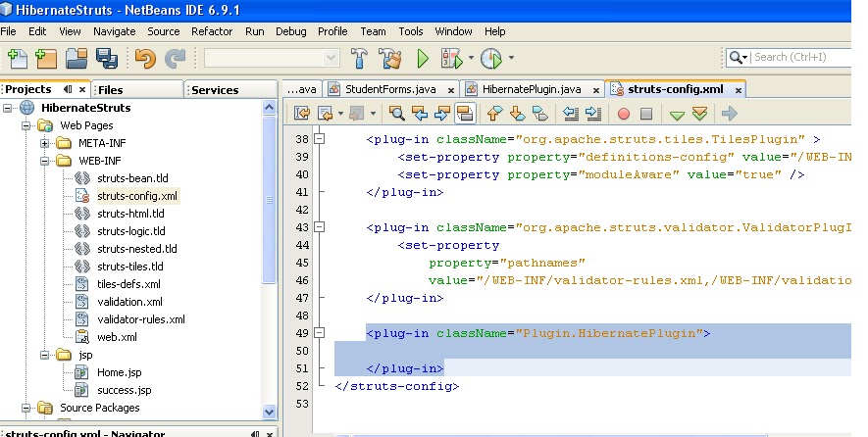Open the Refactor menu

(212, 31)
